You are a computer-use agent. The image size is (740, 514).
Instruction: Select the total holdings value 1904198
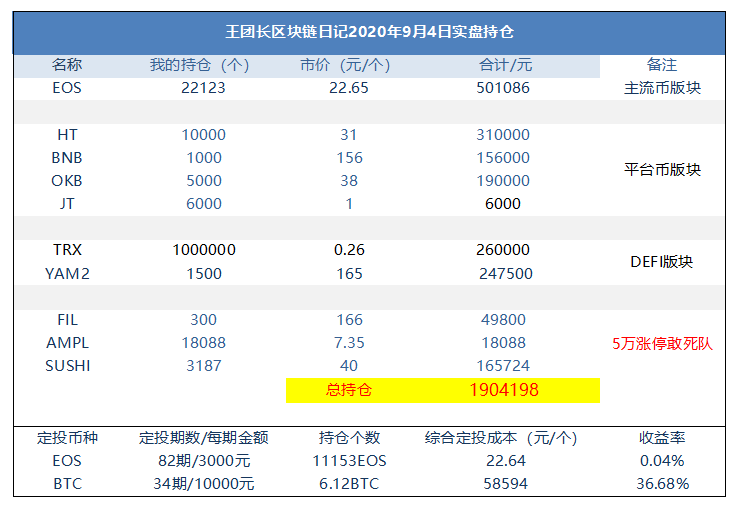[504, 390]
